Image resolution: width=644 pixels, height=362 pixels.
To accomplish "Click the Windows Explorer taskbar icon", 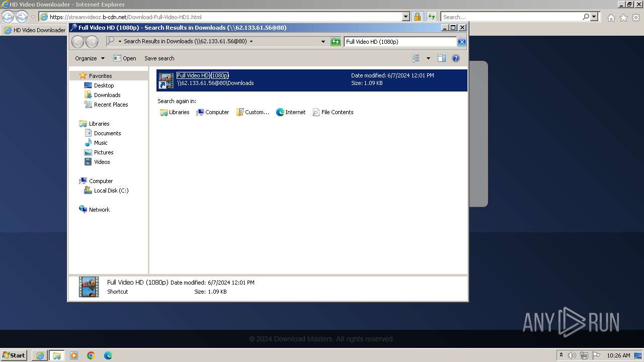I will (56, 355).
